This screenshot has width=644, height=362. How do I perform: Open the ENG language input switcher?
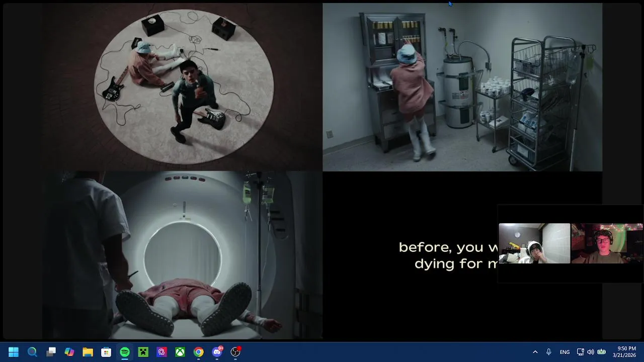tap(565, 352)
